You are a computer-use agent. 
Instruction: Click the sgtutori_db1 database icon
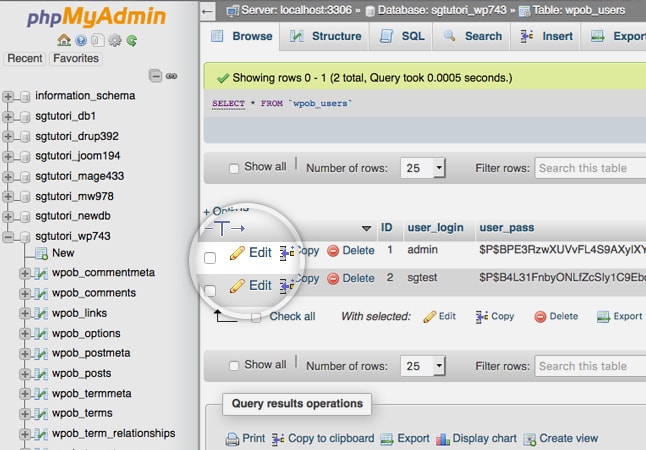click(25, 117)
